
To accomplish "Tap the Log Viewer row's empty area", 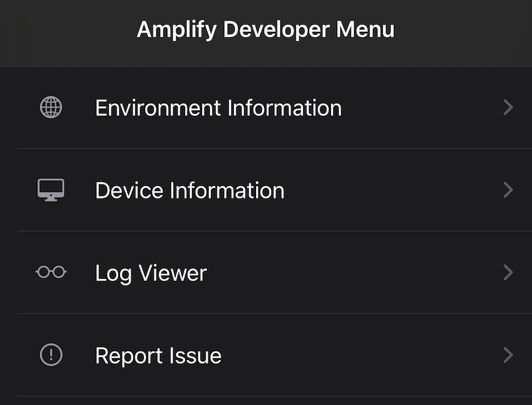I will click(353, 272).
